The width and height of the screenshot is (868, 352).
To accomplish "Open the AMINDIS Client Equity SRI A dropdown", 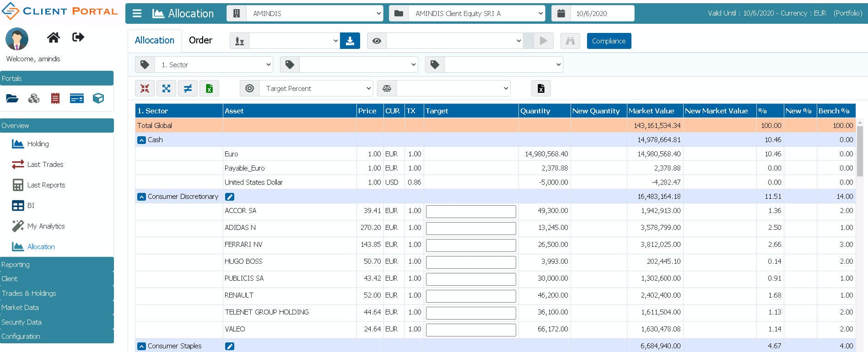I will pyautogui.click(x=476, y=13).
